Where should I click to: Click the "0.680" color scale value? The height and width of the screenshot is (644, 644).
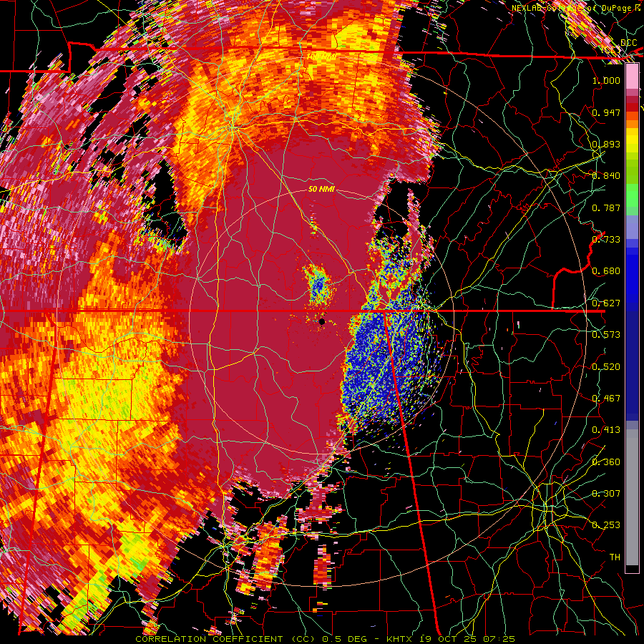point(606,271)
